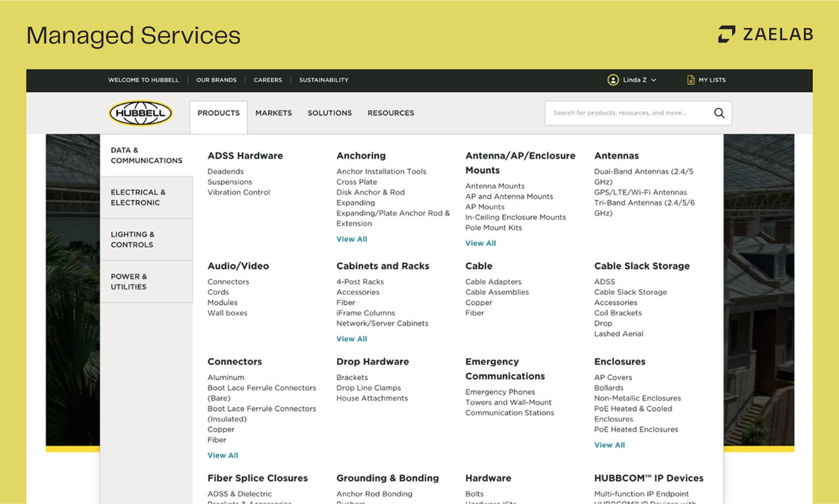Image resolution: width=839 pixels, height=504 pixels.
Task: Select Antenna Mounts link
Action: 495,186
